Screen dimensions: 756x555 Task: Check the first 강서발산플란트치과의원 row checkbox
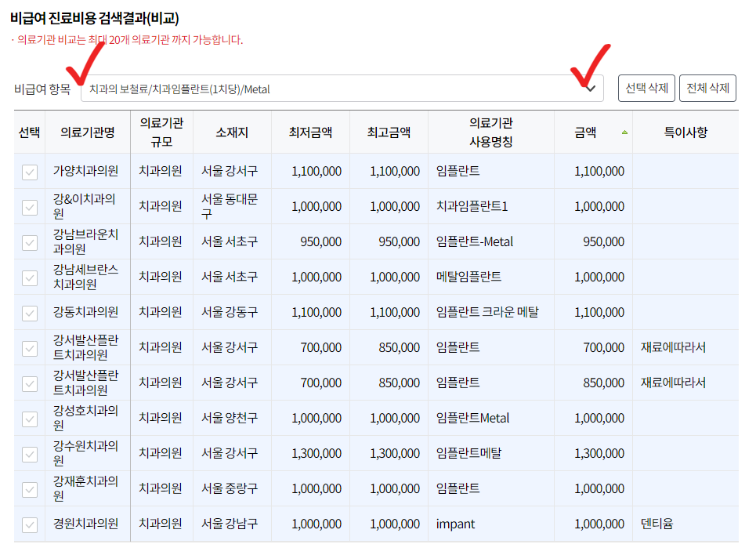pos(29,347)
